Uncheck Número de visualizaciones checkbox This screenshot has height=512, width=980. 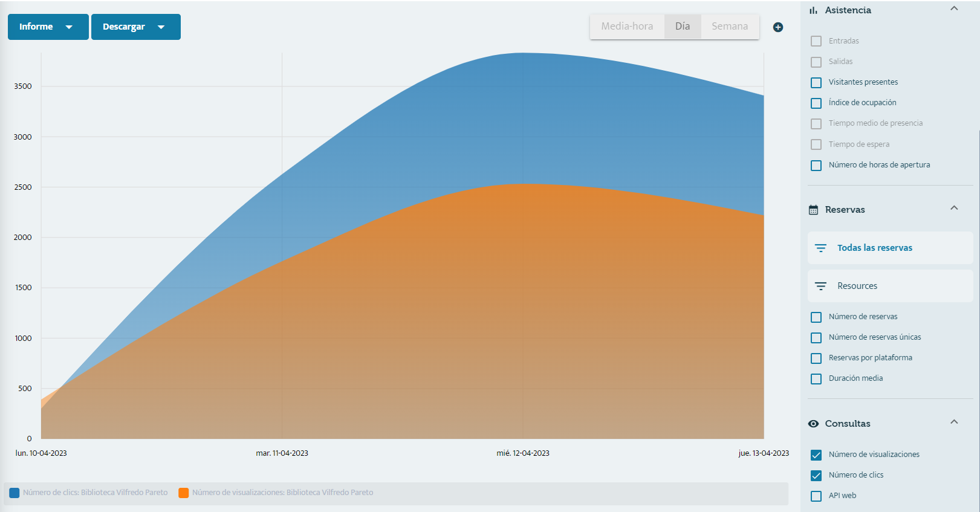[816, 455]
